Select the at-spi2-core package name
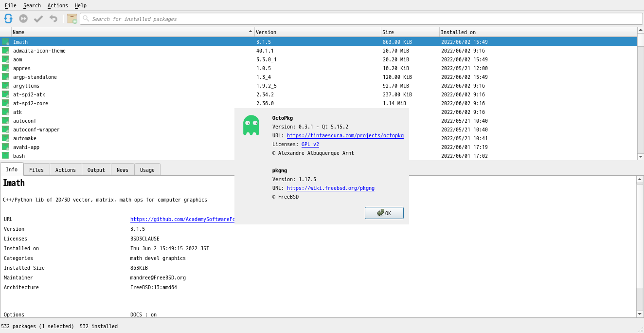Screen dimensions: 644x333 [x=31, y=103]
